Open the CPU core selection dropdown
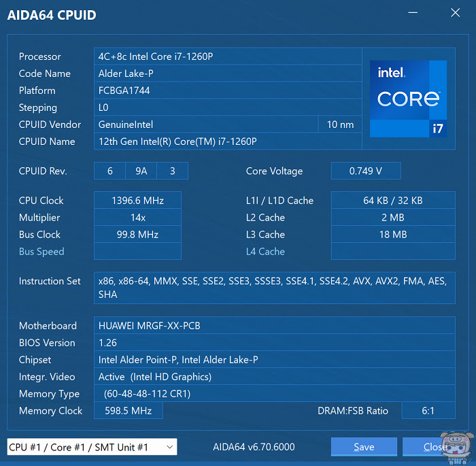This screenshot has width=476, height=466. [92, 447]
